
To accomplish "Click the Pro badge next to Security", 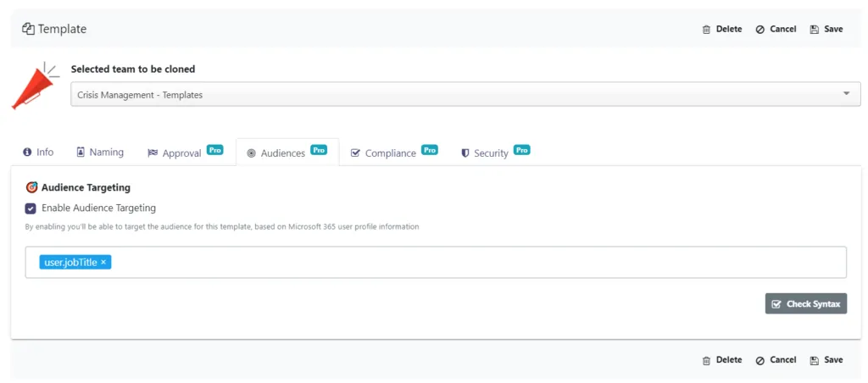I will point(521,149).
